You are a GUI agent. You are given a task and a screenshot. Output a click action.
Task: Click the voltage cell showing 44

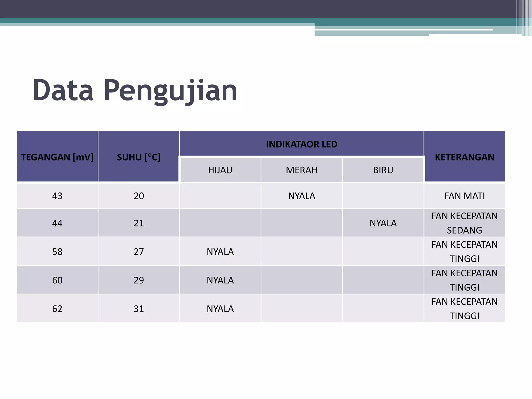[x=57, y=223]
